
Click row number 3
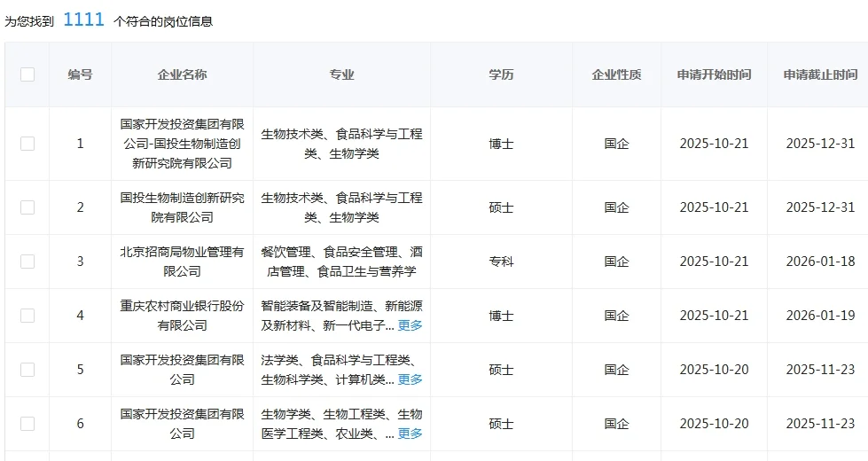[81, 262]
